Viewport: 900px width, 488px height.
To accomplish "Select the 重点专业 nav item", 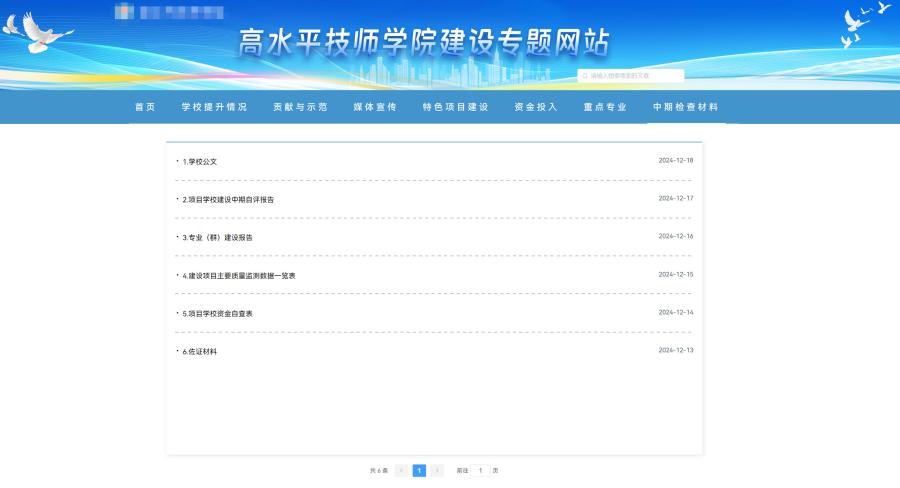I will (605, 107).
